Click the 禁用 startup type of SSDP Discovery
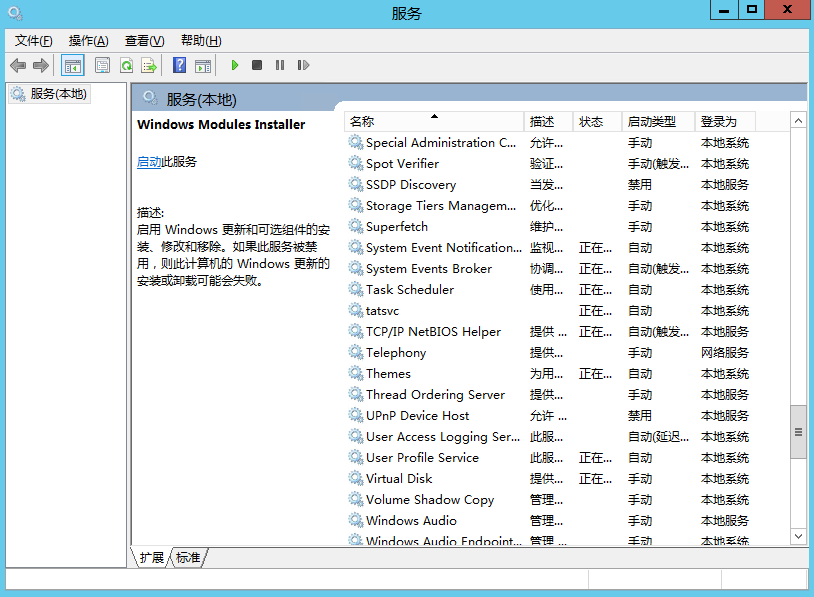 640,184
